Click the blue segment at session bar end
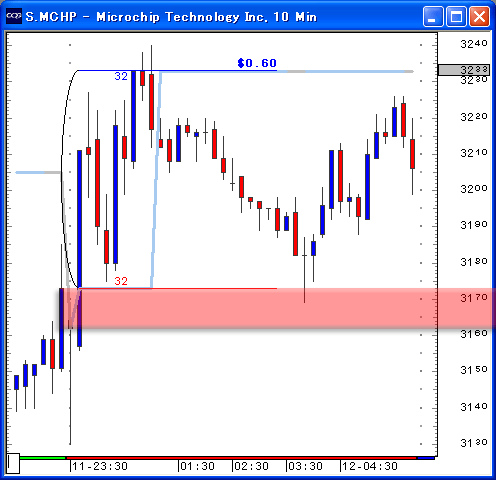The image size is (496, 480). tap(426, 458)
